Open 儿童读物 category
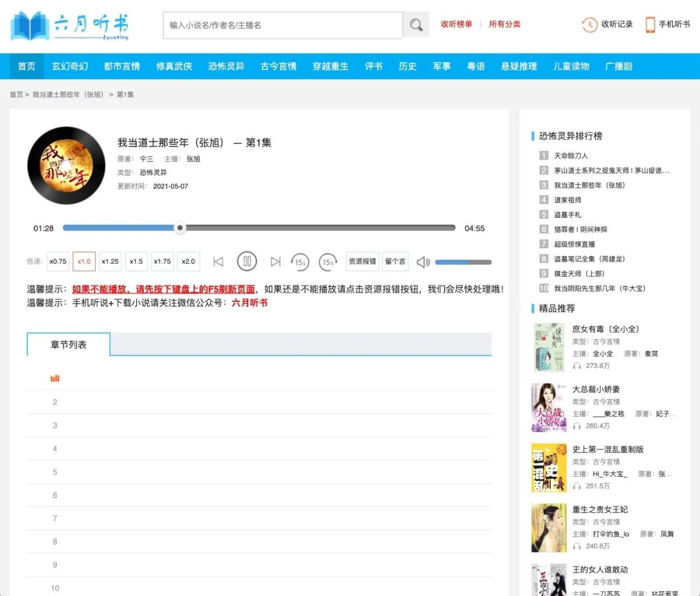 click(x=571, y=67)
